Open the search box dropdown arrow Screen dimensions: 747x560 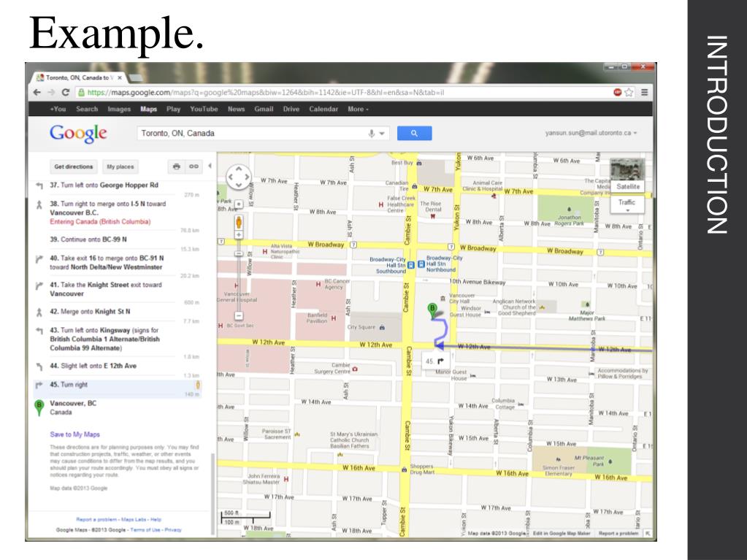point(382,134)
